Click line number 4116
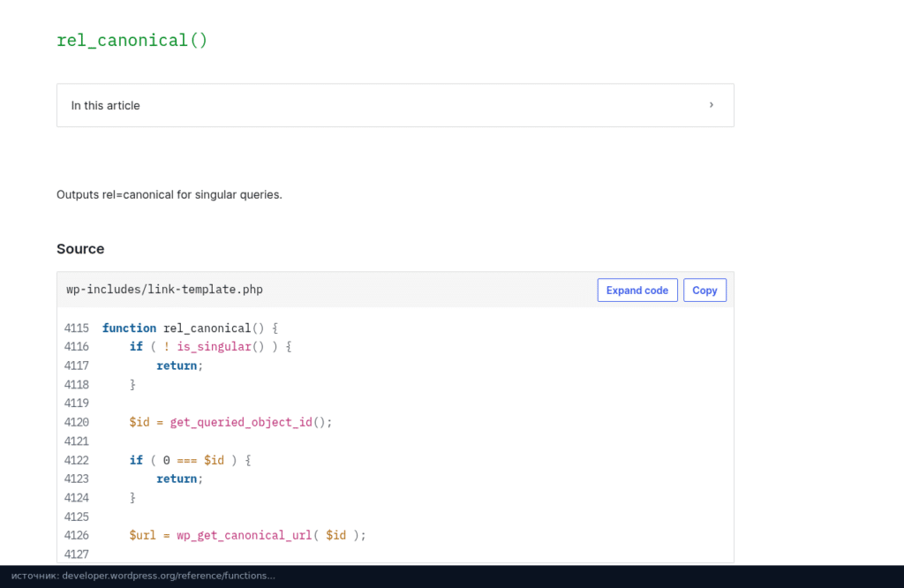Screen dimensions: 904x588 tap(77, 346)
